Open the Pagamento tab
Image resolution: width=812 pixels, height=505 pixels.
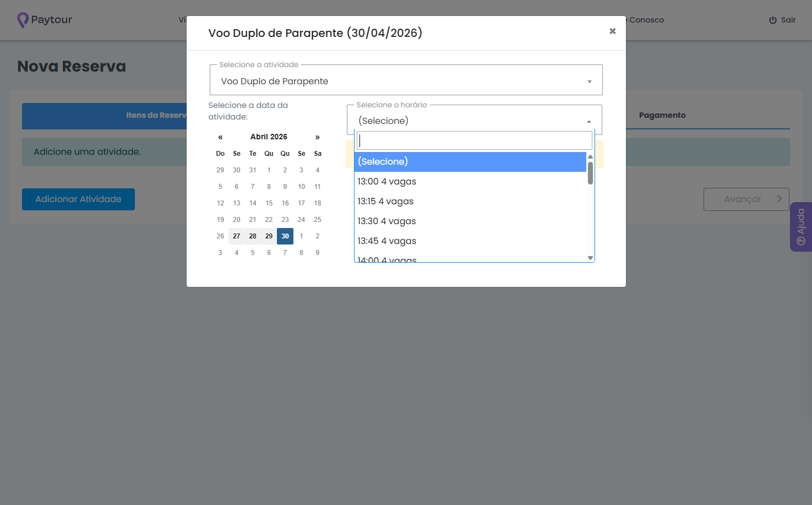coord(662,116)
